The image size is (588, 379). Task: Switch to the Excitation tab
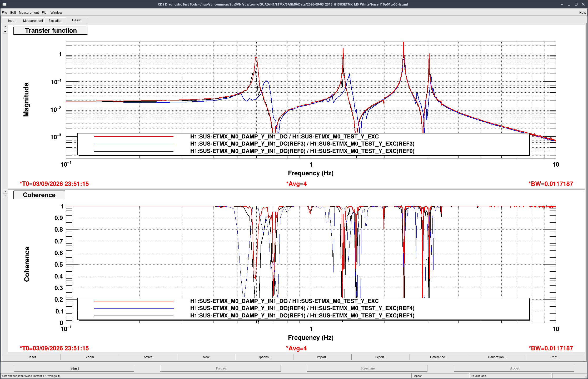pos(55,21)
